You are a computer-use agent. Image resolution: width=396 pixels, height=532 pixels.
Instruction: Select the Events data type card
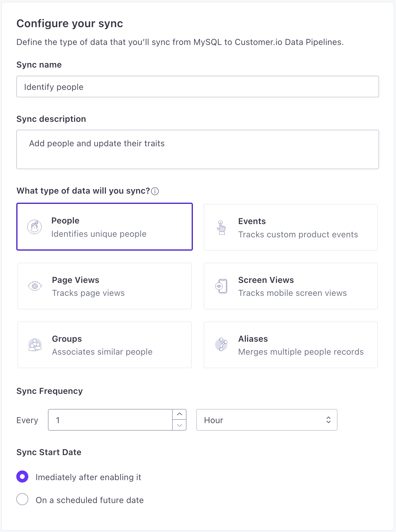point(291,227)
